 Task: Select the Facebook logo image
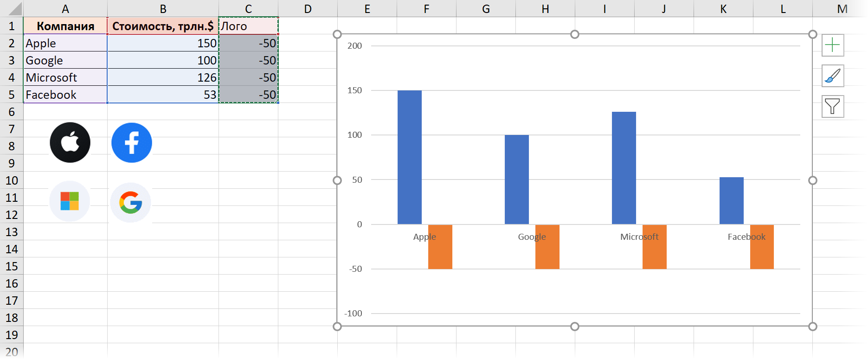click(x=132, y=142)
